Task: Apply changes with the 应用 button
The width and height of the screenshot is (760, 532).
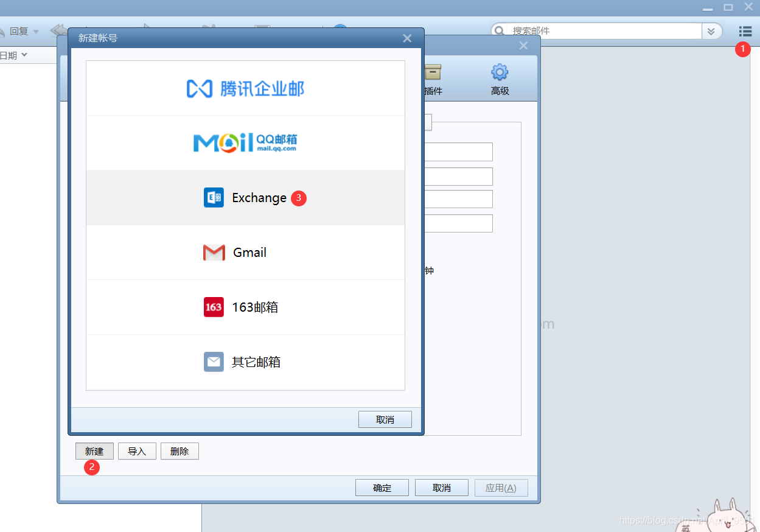Action: [501, 487]
